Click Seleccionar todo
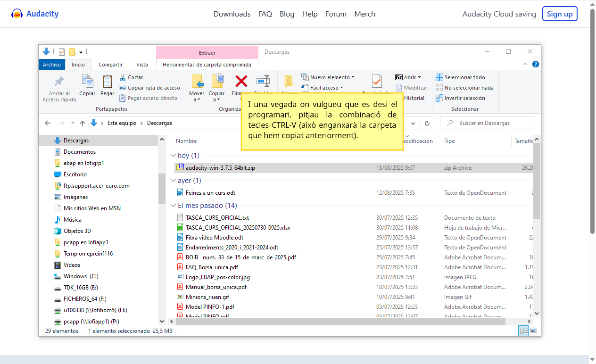This screenshot has width=596, height=364. 460,77
